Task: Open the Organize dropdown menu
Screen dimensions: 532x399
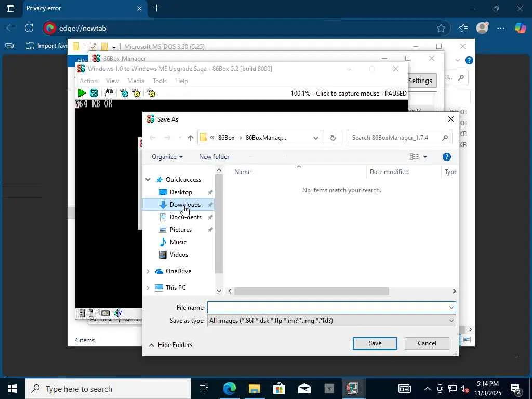Action: [x=167, y=157]
